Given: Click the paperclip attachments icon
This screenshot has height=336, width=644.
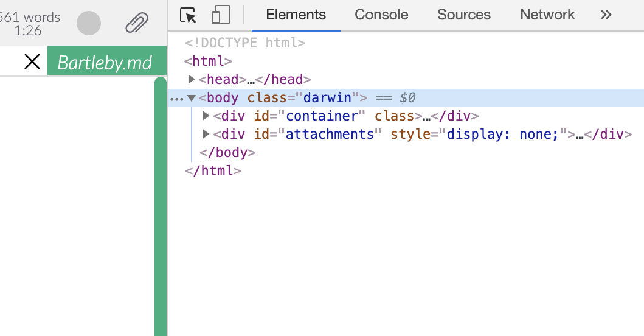Looking at the screenshot, I should click(137, 23).
